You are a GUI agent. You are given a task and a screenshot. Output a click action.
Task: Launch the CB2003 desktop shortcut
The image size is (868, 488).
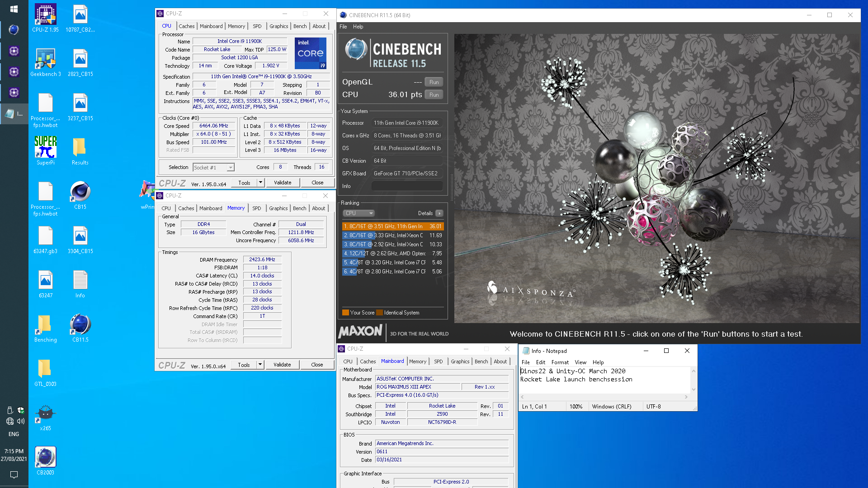(45, 461)
